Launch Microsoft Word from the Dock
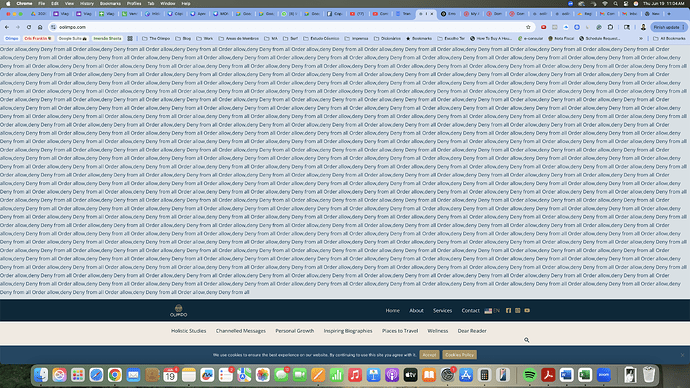This screenshot has width=690, height=388. tap(567, 375)
